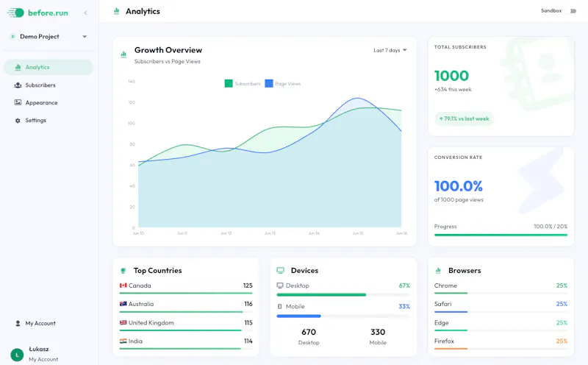Click the Browsers header chart icon

point(438,270)
